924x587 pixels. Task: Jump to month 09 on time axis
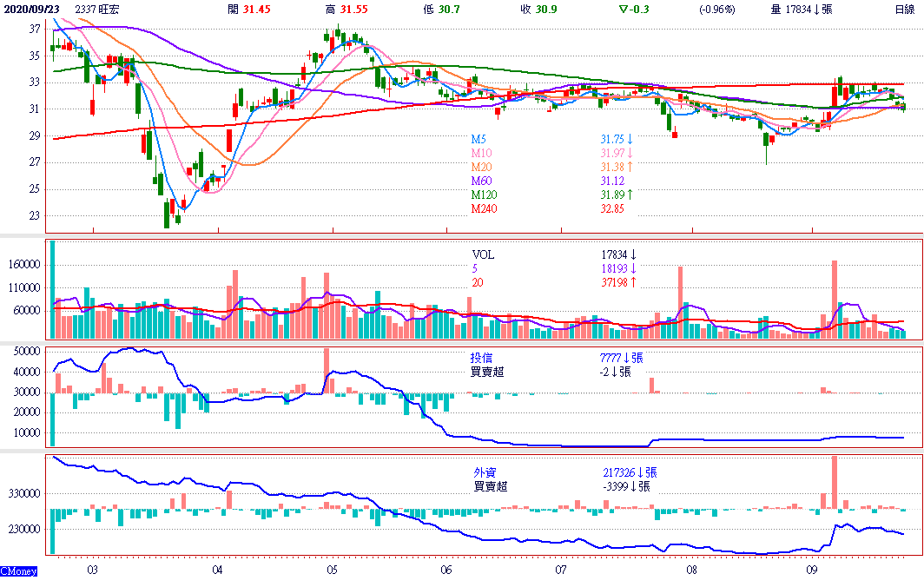pos(812,571)
